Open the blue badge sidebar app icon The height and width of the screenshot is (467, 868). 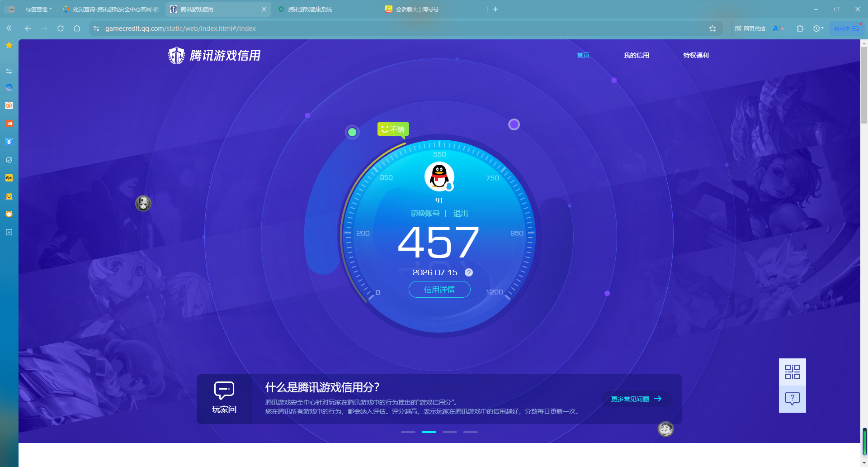(x=9, y=142)
